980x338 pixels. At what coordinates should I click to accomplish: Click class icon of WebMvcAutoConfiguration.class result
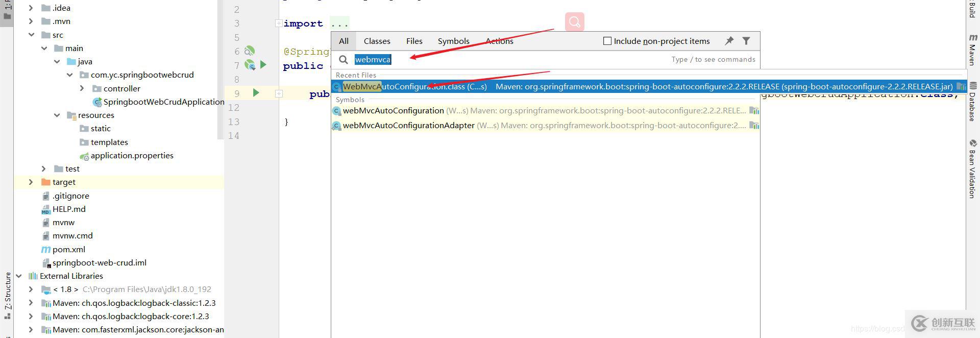click(x=337, y=87)
